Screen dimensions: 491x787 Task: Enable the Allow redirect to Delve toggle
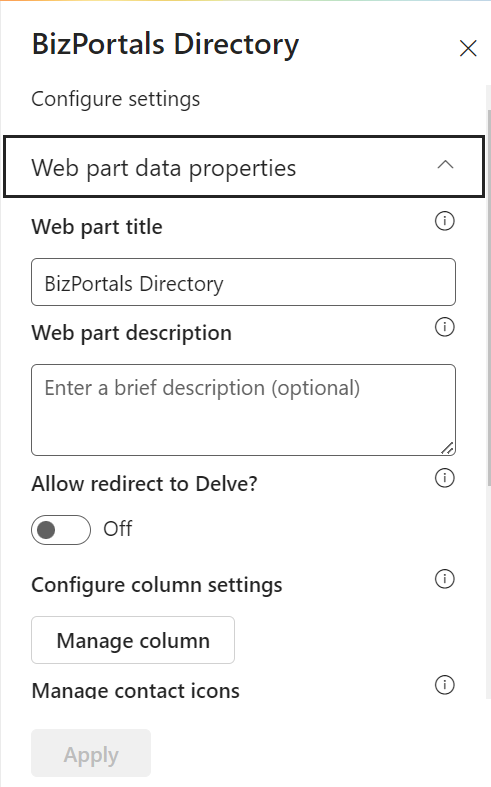click(x=61, y=530)
